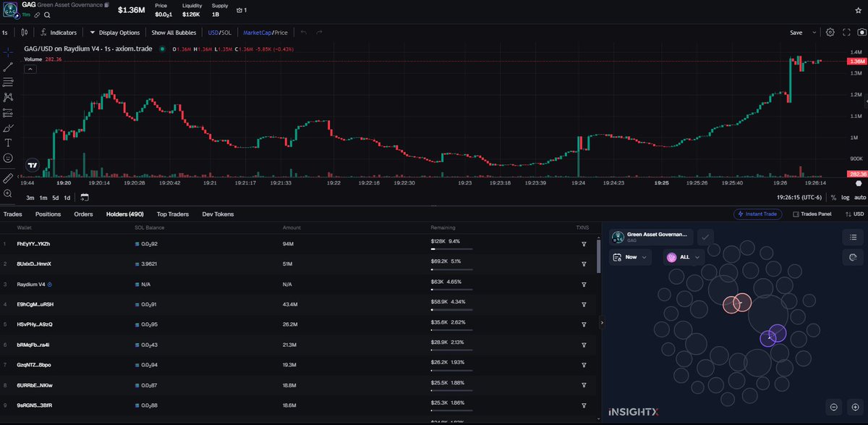Open the bubble map pie chart view
The height and width of the screenshot is (425, 868).
854,257
